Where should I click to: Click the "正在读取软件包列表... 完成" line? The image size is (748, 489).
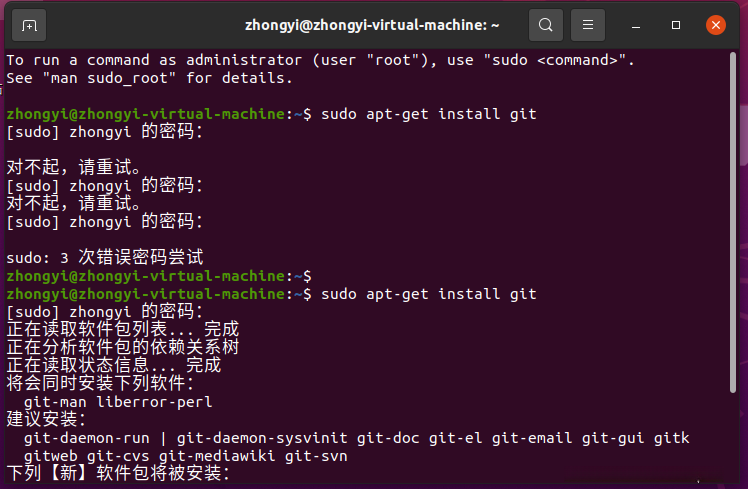click(123, 329)
